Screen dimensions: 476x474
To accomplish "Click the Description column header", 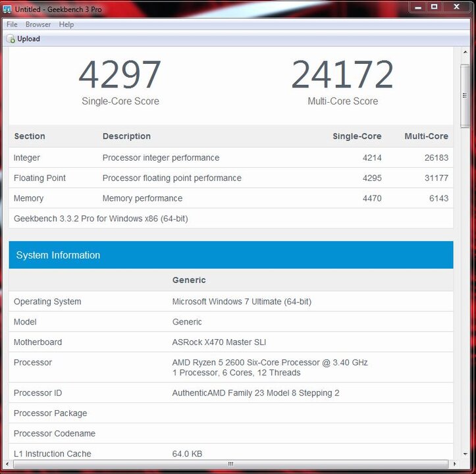I will coord(126,136).
